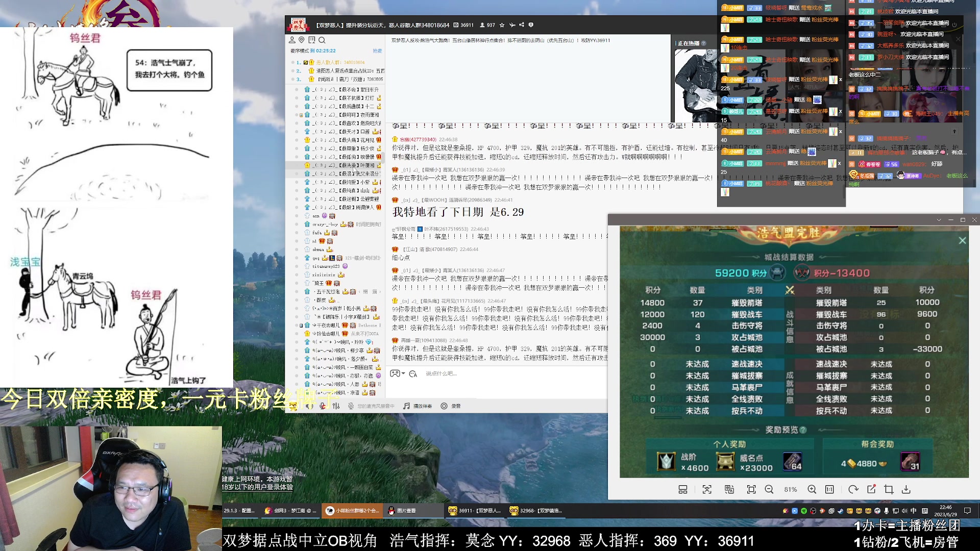Close the battle result panel with X
Screen dimensions: 980x551
coord(962,240)
